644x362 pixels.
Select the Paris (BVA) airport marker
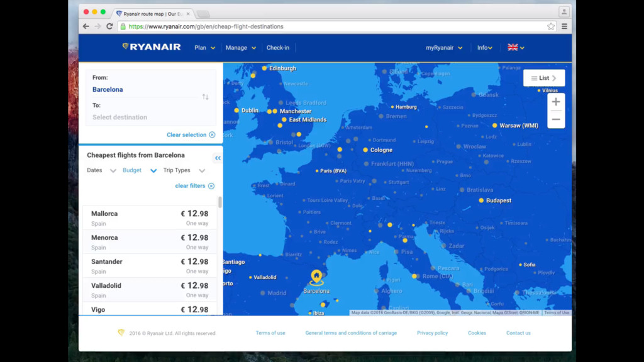pyautogui.click(x=317, y=171)
